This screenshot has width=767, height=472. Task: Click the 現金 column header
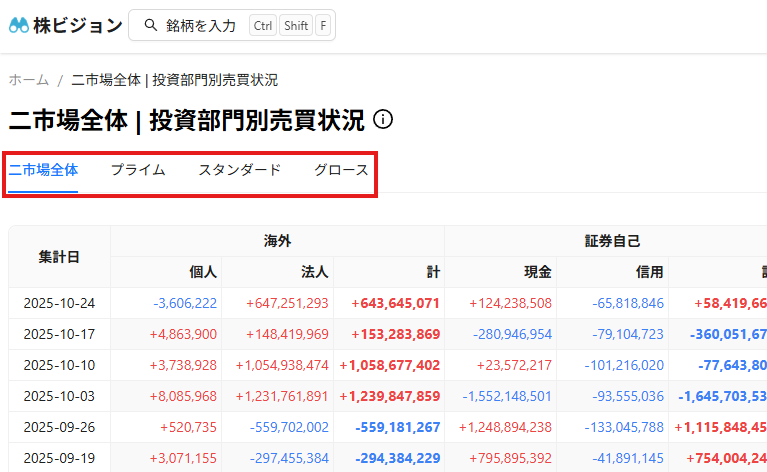click(x=538, y=272)
